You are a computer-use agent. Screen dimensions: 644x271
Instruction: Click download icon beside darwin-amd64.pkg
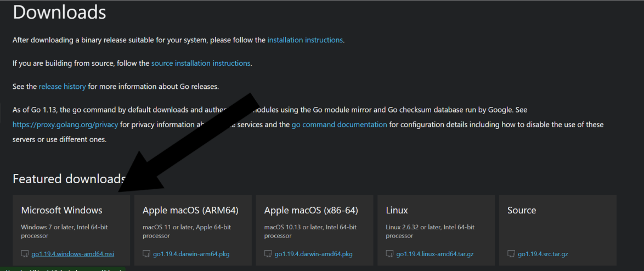268,254
